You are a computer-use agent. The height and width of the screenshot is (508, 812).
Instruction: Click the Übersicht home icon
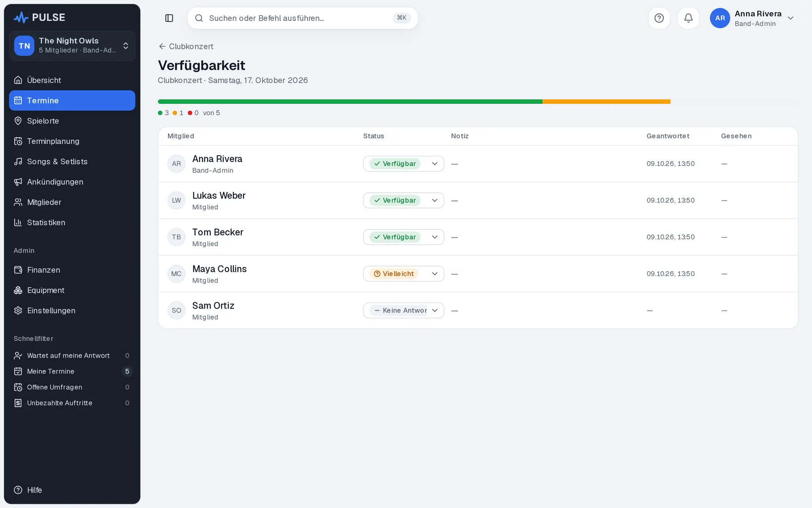pyautogui.click(x=18, y=80)
